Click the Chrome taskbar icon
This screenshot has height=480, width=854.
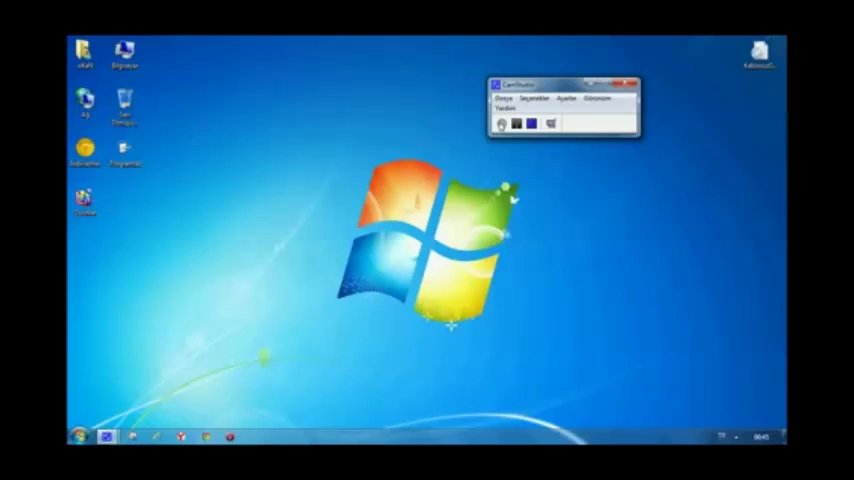(206, 436)
